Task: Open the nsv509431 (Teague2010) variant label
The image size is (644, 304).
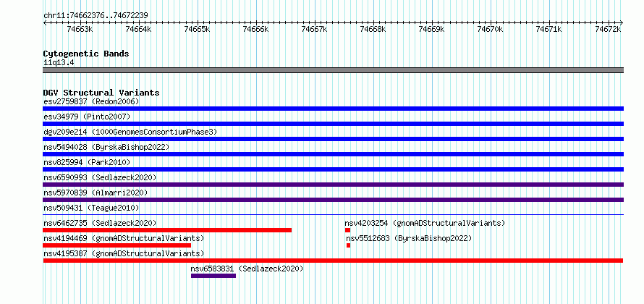Action: coord(91,208)
